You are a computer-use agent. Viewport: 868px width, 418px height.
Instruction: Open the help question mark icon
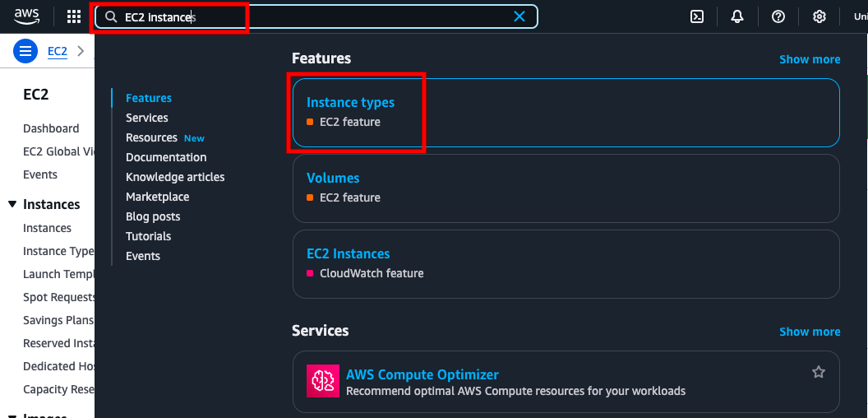(x=778, y=16)
